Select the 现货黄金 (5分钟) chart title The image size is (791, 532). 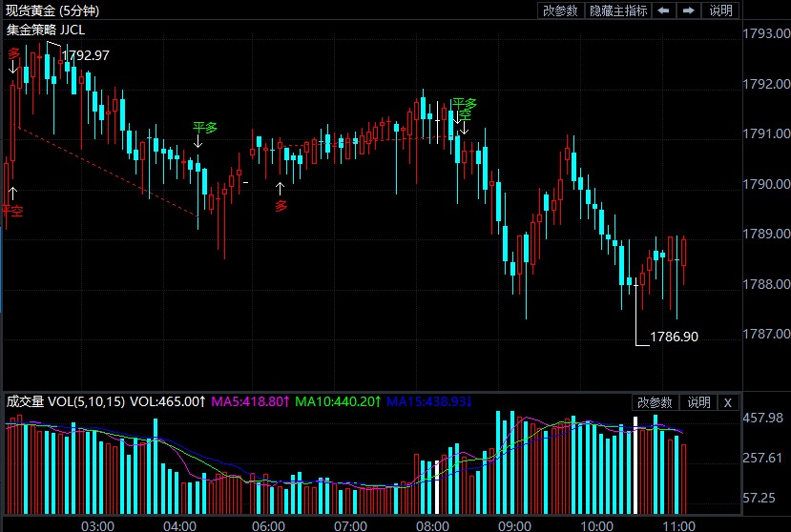(x=52, y=10)
